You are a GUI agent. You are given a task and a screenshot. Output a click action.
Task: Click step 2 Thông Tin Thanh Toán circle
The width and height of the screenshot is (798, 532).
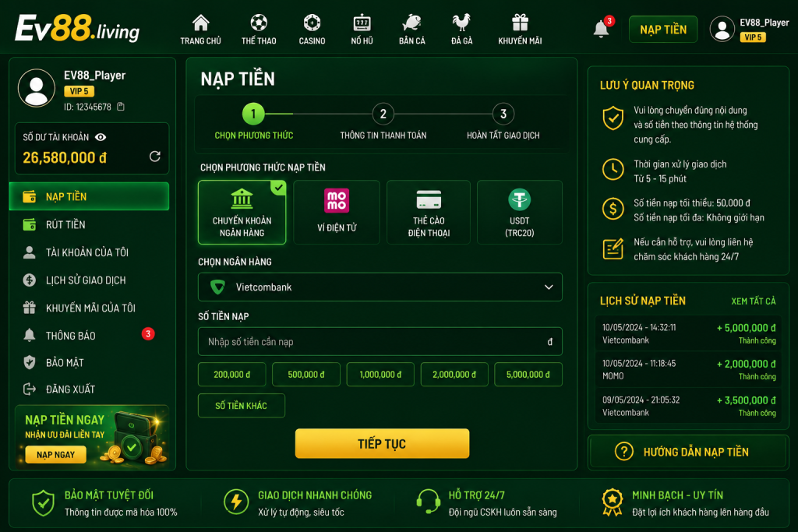click(x=383, y=114)
